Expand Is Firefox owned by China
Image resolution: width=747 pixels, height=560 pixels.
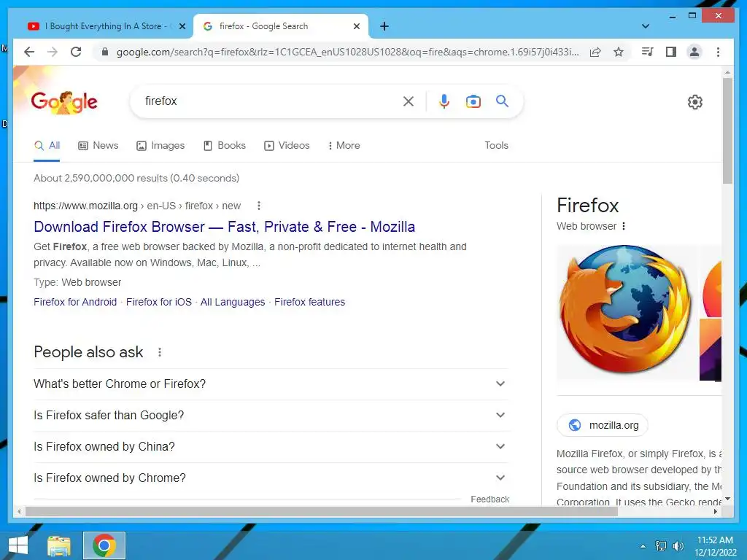click(x=271, y=447)
